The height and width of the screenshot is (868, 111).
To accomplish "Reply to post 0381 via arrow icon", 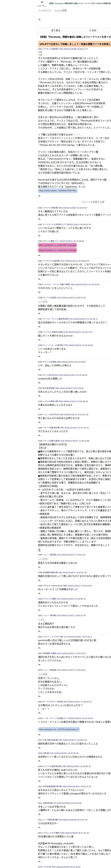I will click(x=39, y=219).
